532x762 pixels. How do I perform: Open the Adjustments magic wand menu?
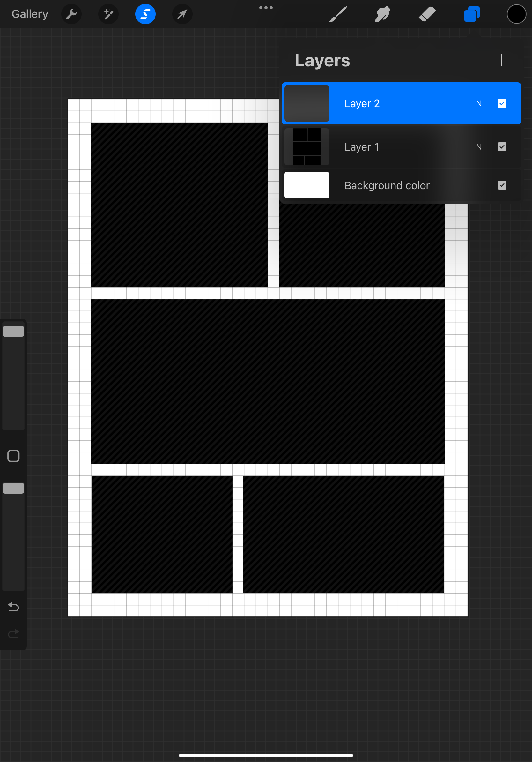click(108, 14)
